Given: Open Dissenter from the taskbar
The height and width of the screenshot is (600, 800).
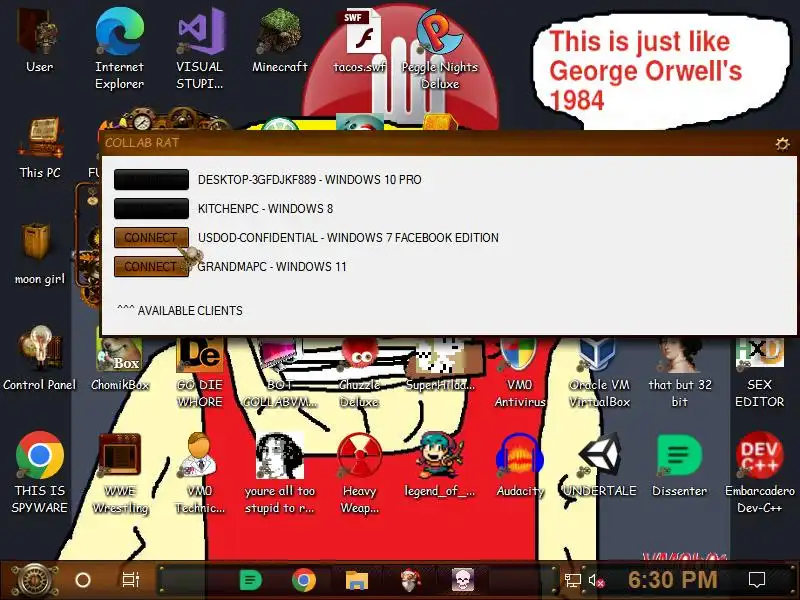Looking at the screenshot, I should (250, 580).
